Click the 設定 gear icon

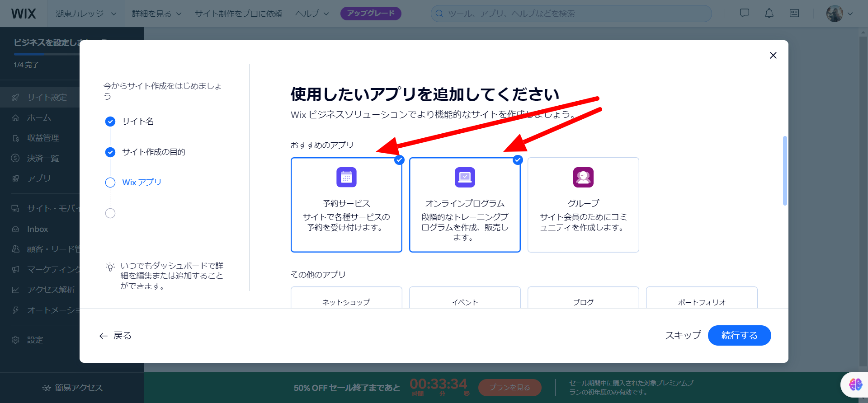coord(16,340)
